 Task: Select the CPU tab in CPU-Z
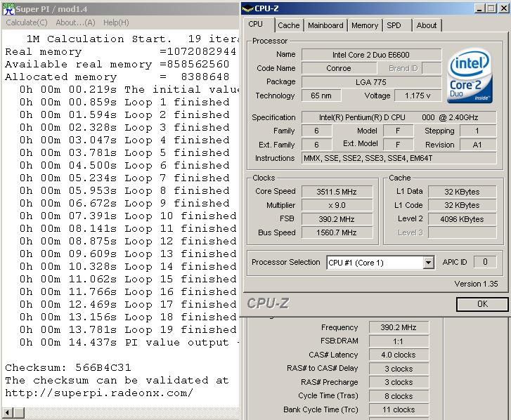click(256, 24)
